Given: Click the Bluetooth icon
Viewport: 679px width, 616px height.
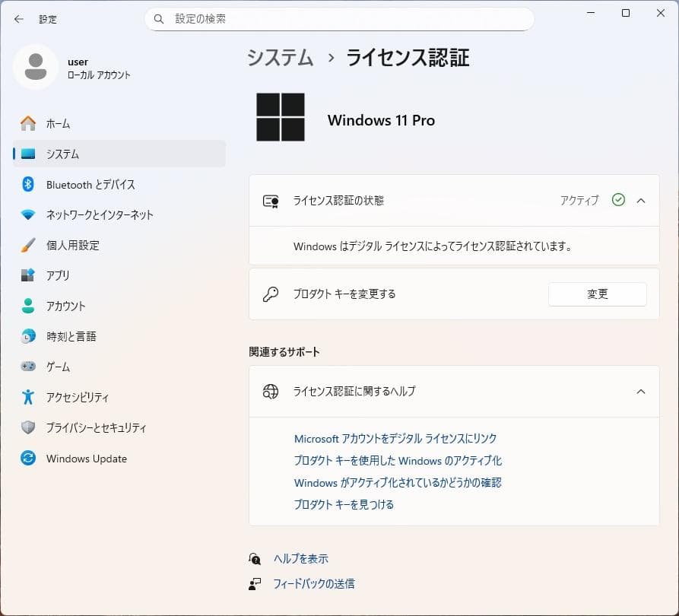Looking at the screenshot, I should [28, 185].
